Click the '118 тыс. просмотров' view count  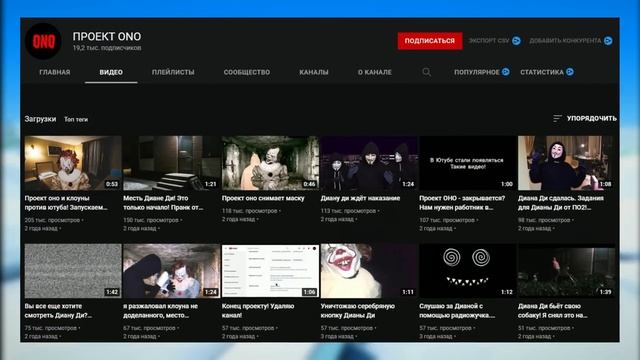click(250, 211)
